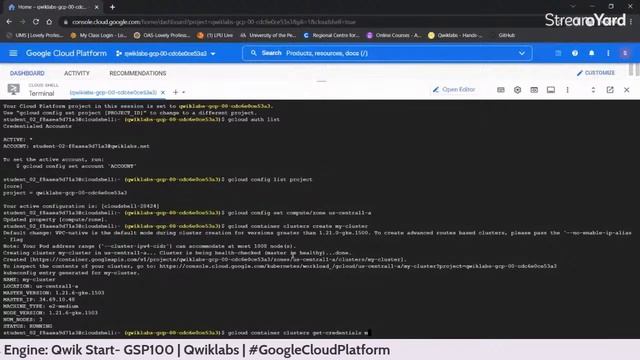Expand the search bar dropdown chevron
Image resolution: width=640 pixels, height=360 pixels.
point(521,53)
